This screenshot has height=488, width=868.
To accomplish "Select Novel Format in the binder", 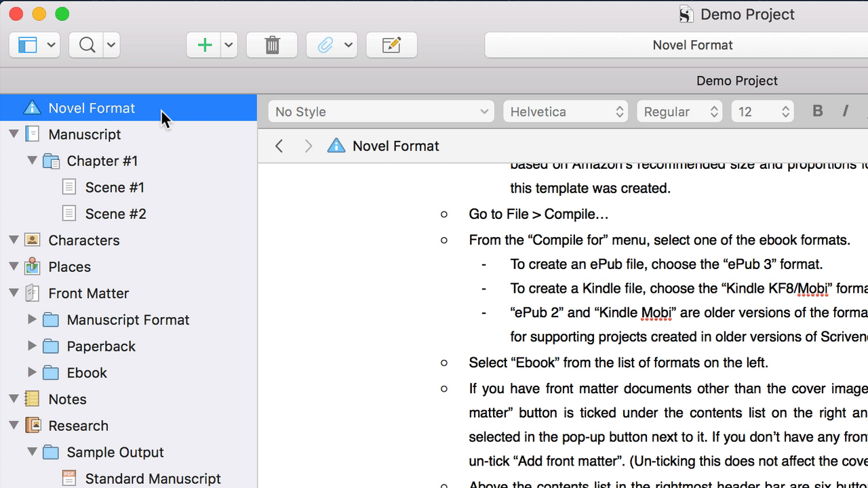I will coord(129,108).
